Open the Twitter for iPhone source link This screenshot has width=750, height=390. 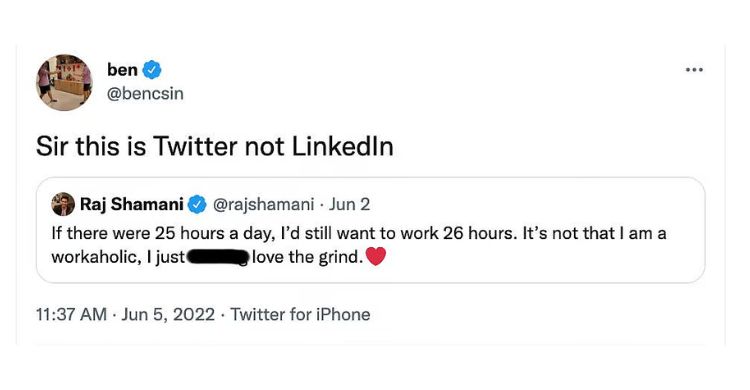tap(300, 314)
